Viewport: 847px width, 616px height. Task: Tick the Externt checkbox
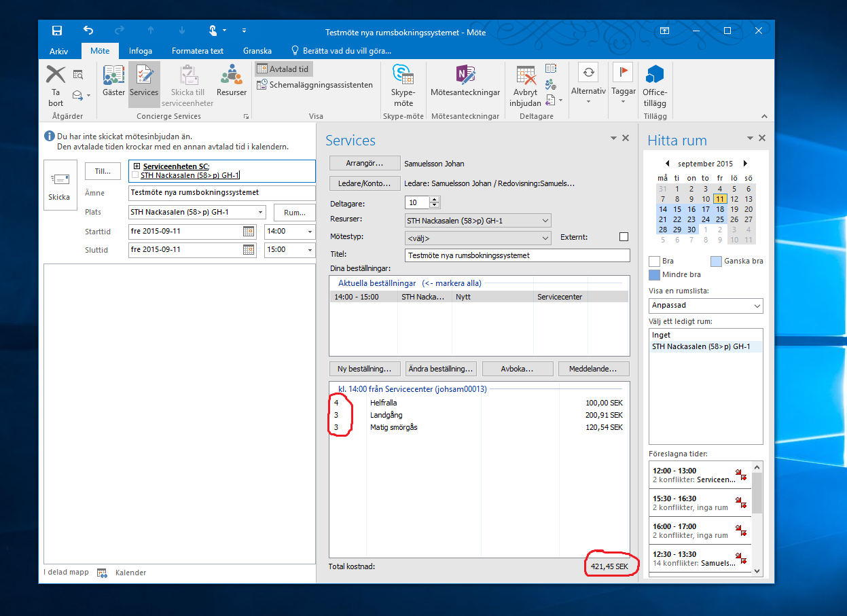[624, 237]
